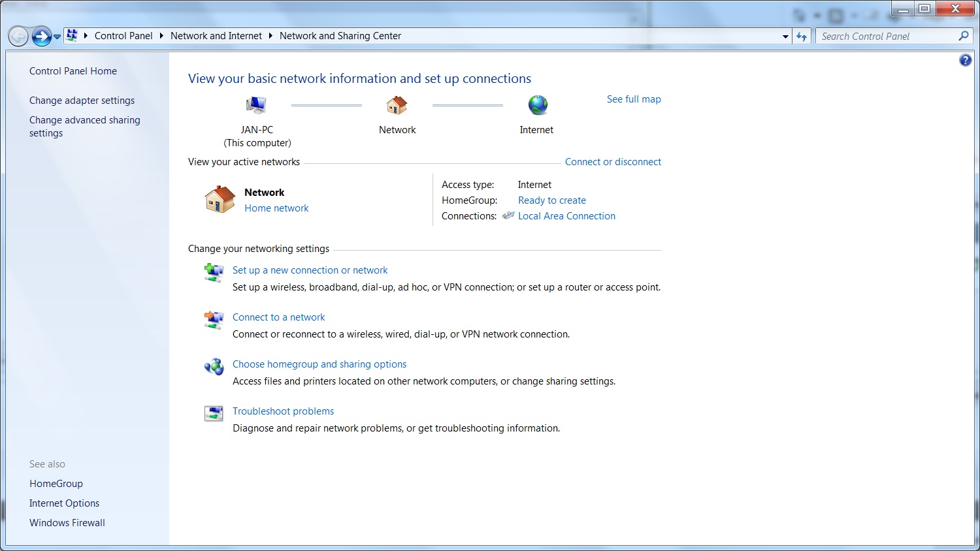
Task: Click the JAN-PC computer icon
Action: coord(256,105)
